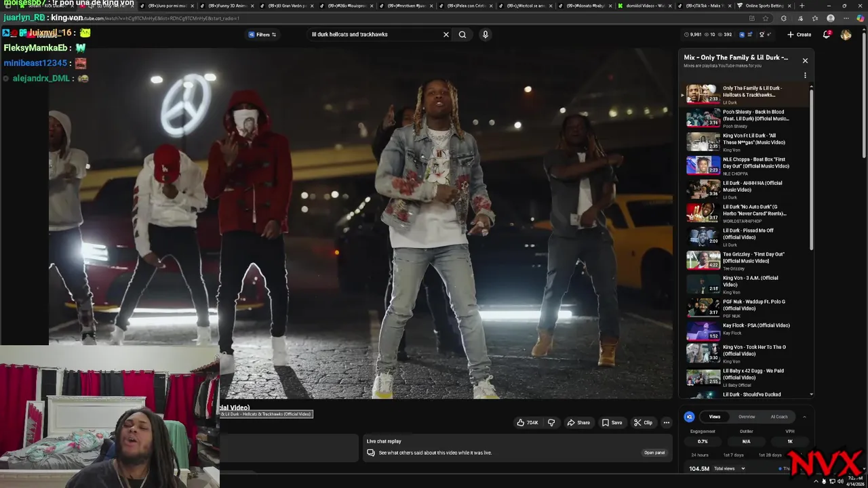The width and height of the screenshot is (868, 488).
Task: Like the video with 704K thumbs up
Action: 528,422
